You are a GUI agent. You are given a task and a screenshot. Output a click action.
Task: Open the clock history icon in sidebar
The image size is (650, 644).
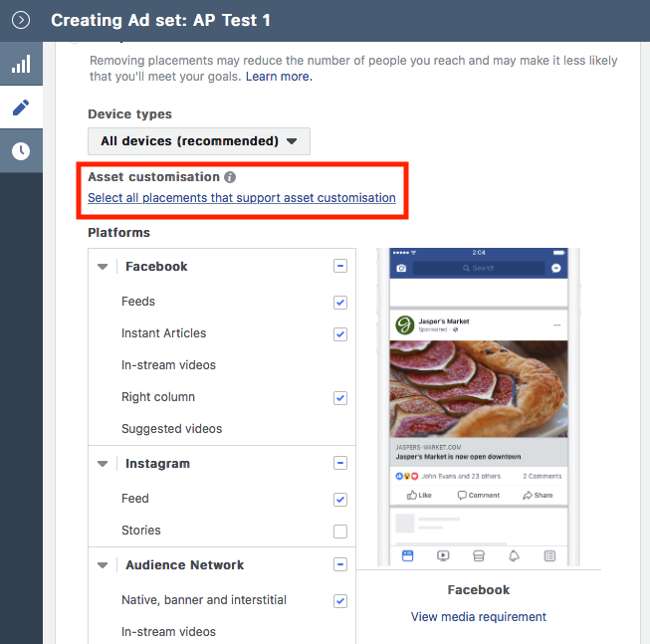pos(21,151)
